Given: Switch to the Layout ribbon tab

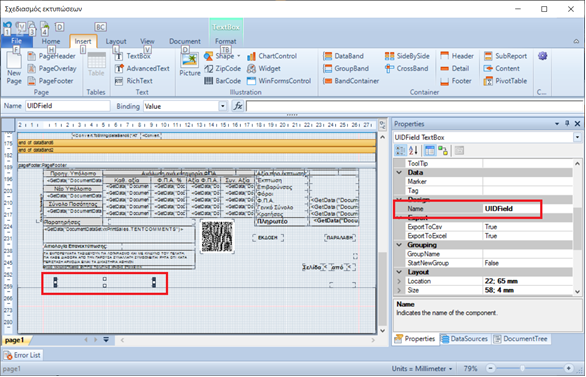Looking at the screenshot, I should 116,41.
